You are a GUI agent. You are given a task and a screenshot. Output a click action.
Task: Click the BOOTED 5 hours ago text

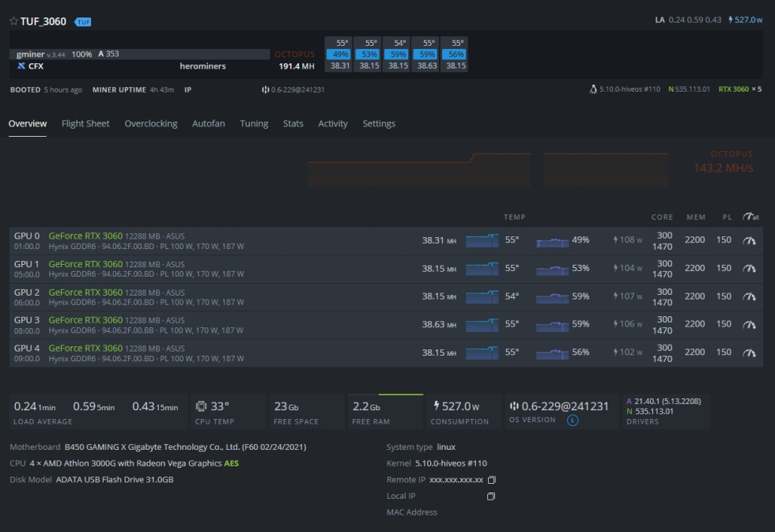point(46,90)
